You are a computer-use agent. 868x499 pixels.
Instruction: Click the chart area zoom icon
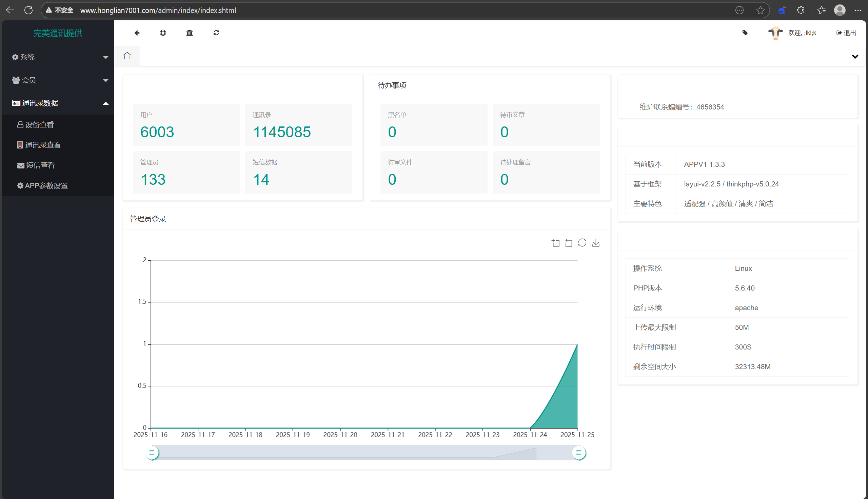click(555, 243)
